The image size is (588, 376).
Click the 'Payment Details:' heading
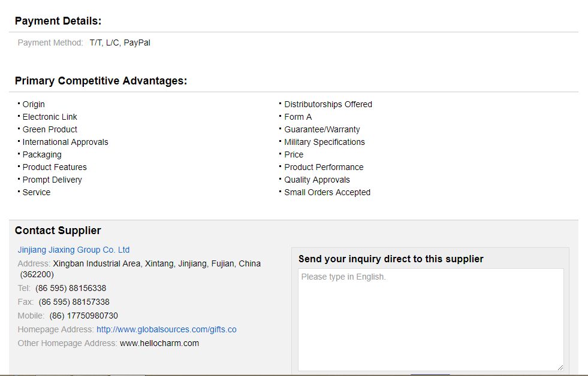tap(58, 21)
